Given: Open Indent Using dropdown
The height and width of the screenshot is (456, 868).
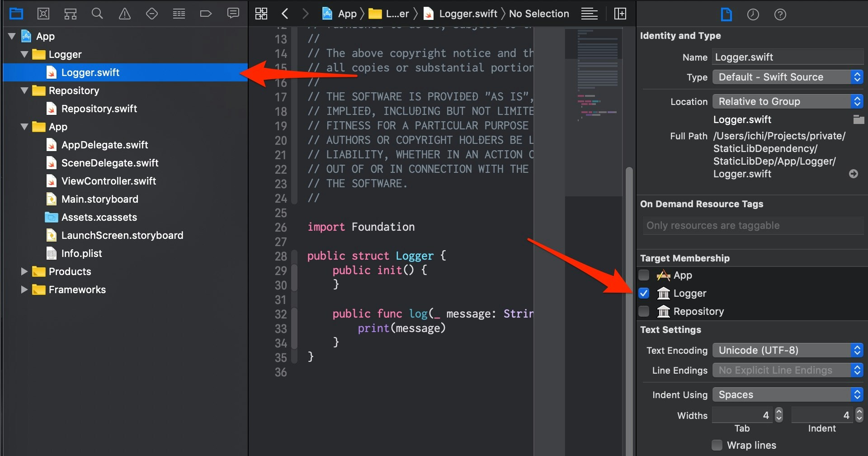Looking at the screenshot, I should point(788,394).
